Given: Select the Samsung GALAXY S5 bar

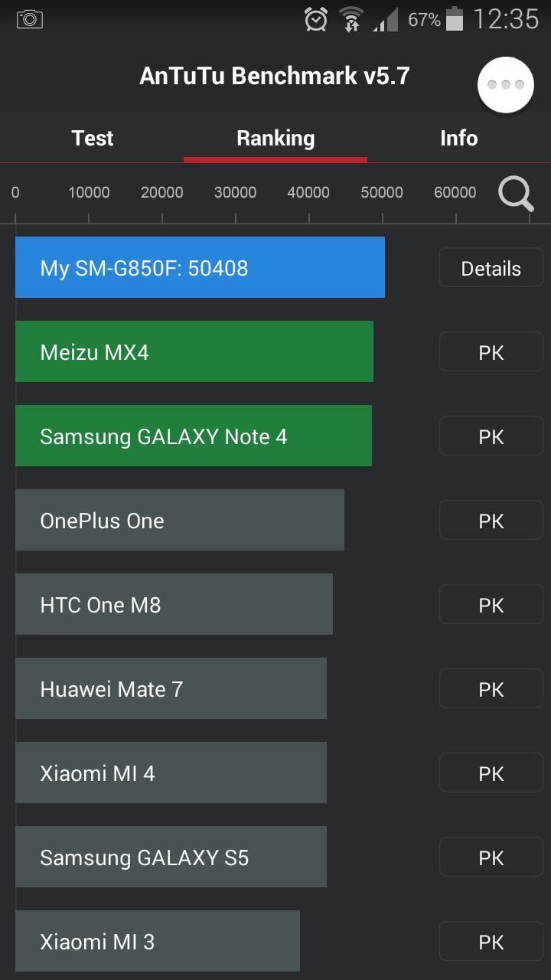Looking at the screenshot, I should pyautogui.click(x=171, y=857).
